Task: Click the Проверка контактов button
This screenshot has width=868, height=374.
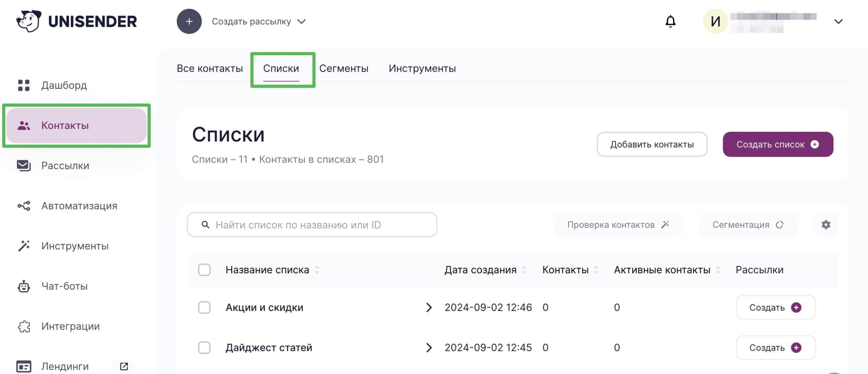Action: [618, 225]
